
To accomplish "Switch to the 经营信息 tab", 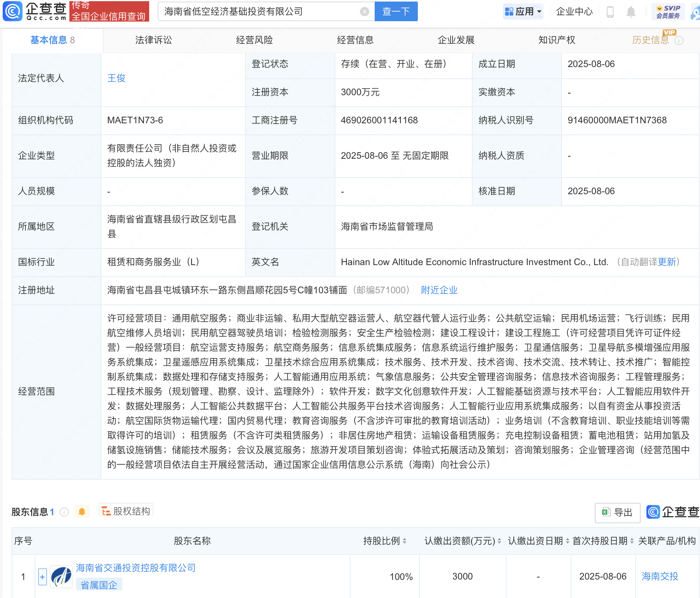I will click(355, 40).
